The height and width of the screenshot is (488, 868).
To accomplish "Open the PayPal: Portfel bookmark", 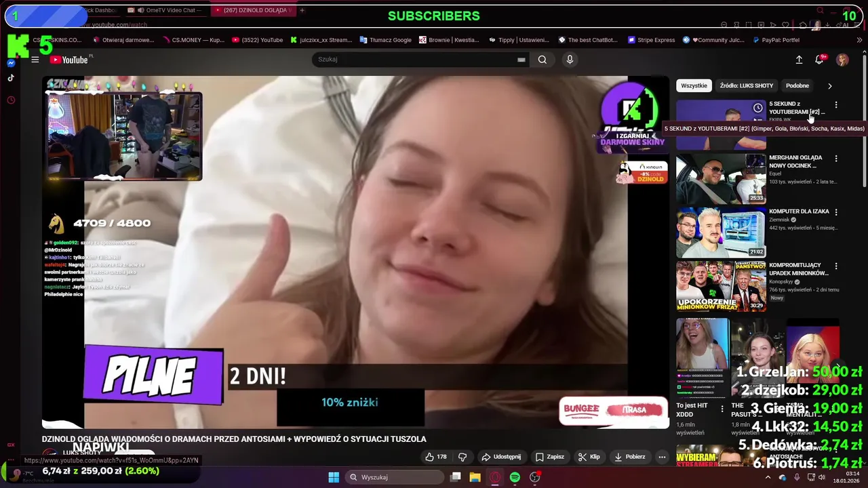I will point(776,40).
